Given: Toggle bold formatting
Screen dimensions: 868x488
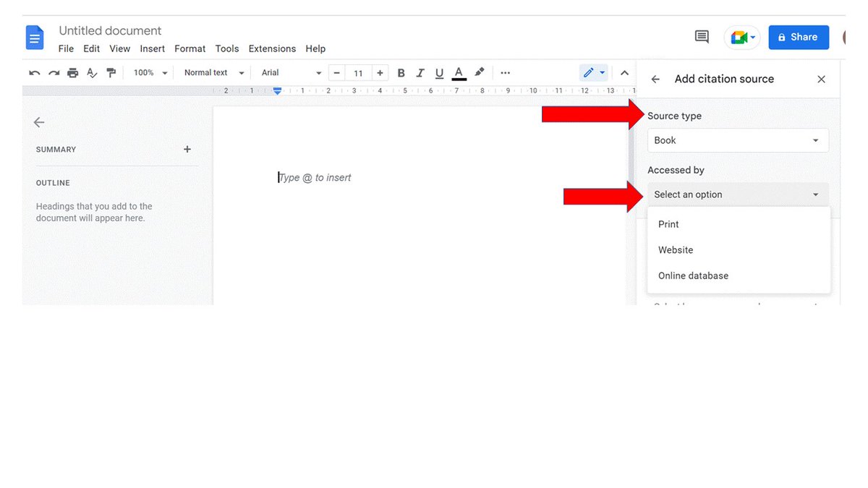Looking at the screenshot, I should coord(401,72).
